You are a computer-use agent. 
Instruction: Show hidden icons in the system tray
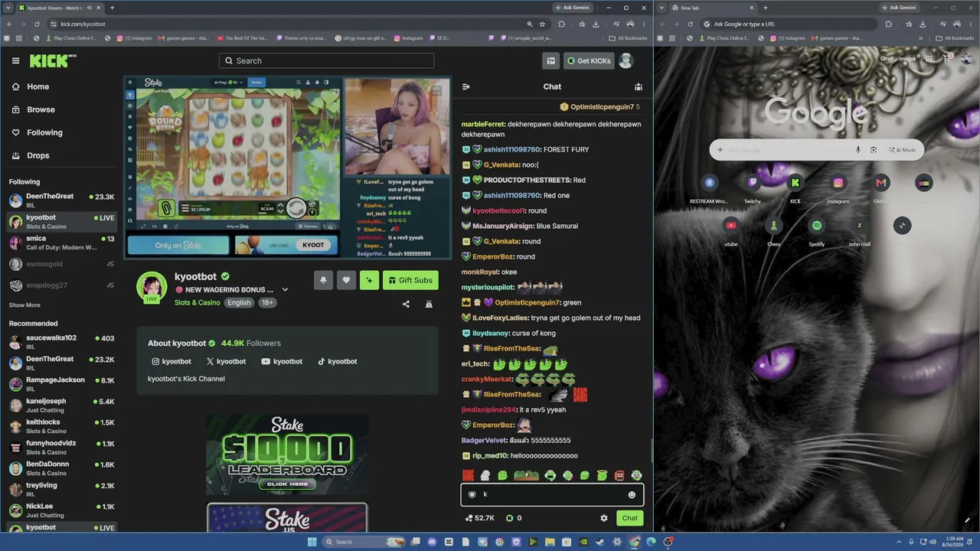[900, 542]
